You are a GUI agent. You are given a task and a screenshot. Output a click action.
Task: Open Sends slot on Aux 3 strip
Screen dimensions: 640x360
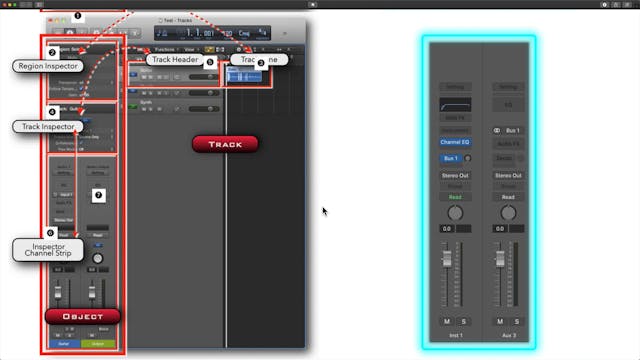504,158
